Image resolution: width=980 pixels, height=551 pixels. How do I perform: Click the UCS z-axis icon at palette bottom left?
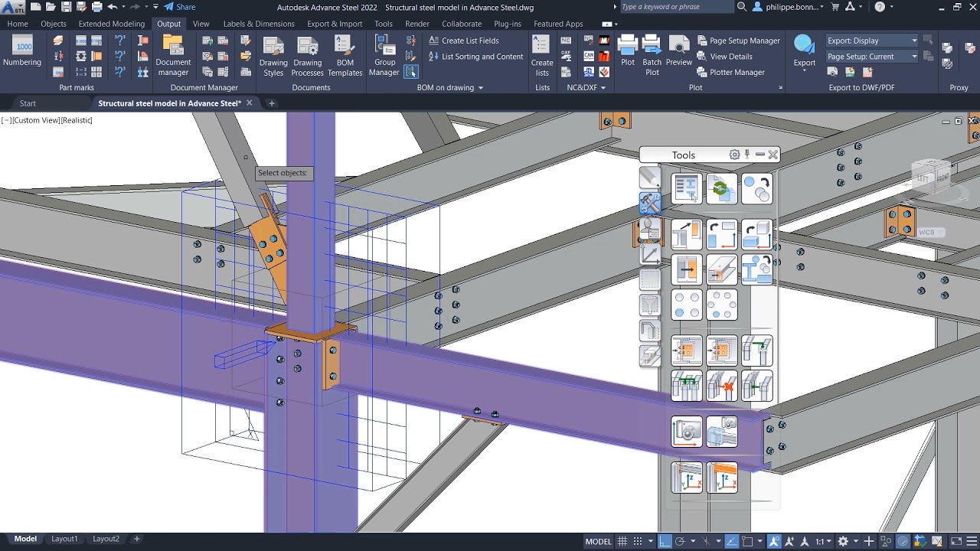[686, 478]
